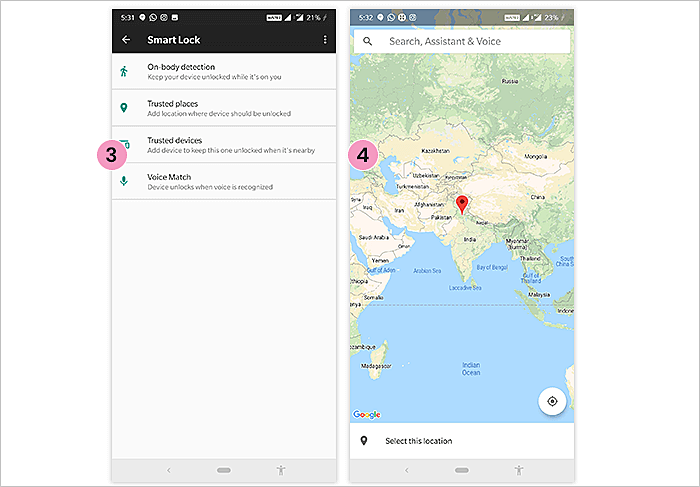
Task: Tap the China label on the map
Action: 538,197
